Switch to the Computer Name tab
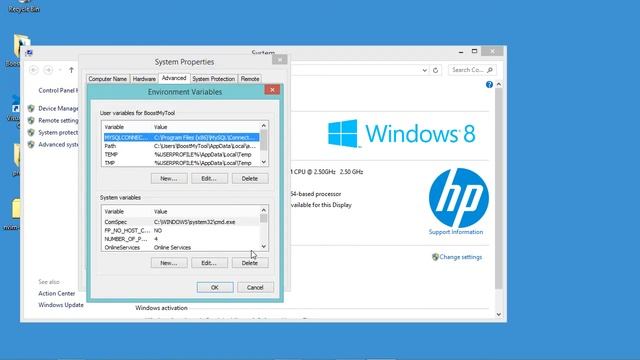Viewport: 640px width, 360px height. (108, 79)
